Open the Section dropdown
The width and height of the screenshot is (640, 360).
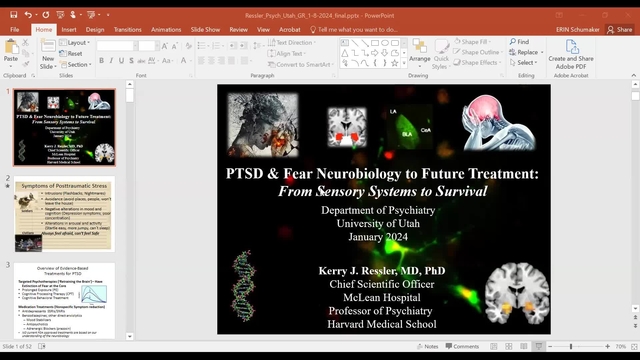(76, 64)
